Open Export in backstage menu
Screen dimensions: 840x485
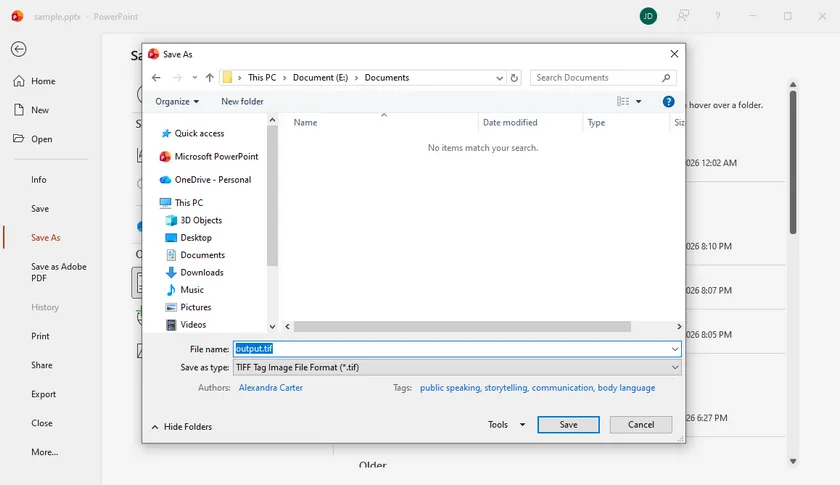pyautogui.click(x=43, y=394)
